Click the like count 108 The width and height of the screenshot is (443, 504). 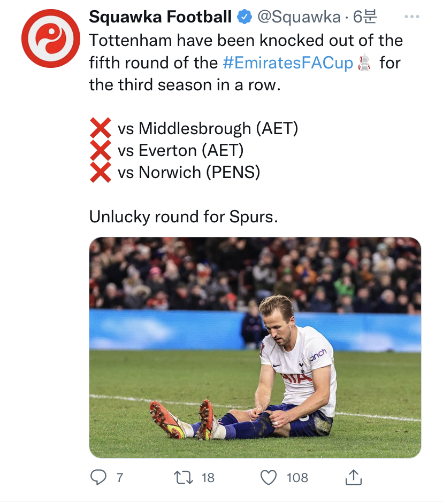(x=297, y=478)
